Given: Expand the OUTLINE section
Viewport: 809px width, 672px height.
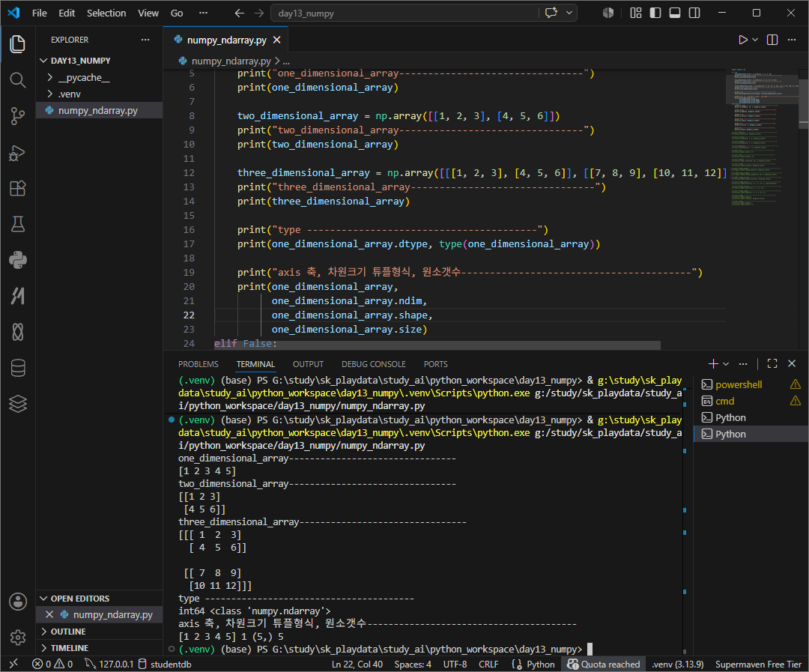Looking at the screenshot, I should [x=99, y=632].
